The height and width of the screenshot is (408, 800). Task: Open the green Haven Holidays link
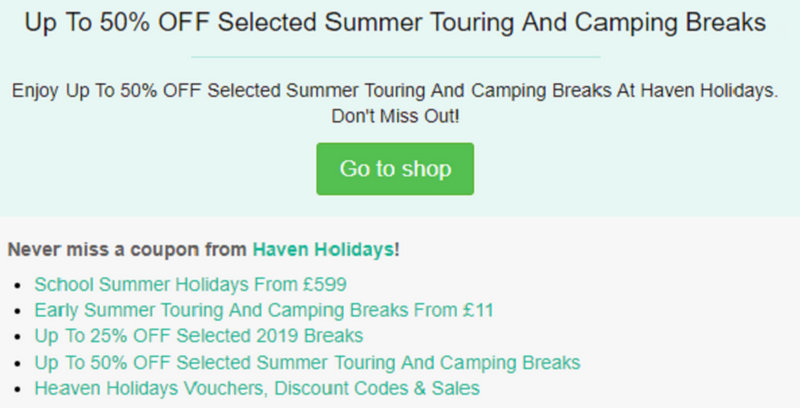(x=323, y=249)
